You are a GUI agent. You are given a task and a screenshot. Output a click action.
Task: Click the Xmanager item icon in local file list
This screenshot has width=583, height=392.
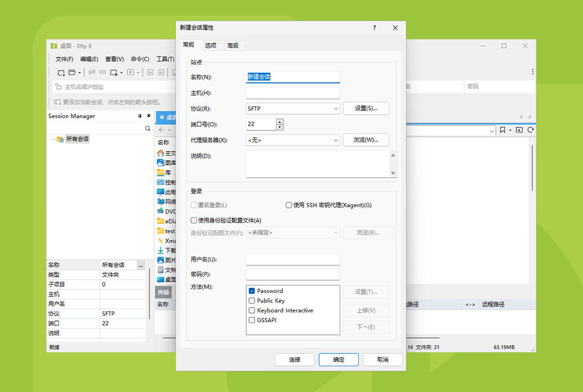pyautogui.click(x=161, y=240)
